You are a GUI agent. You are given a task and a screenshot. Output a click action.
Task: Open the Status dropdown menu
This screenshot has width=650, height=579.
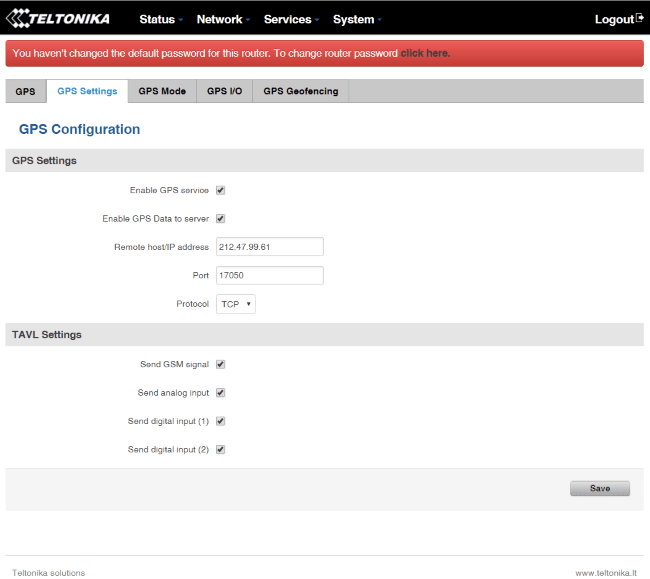click(160, 19)
